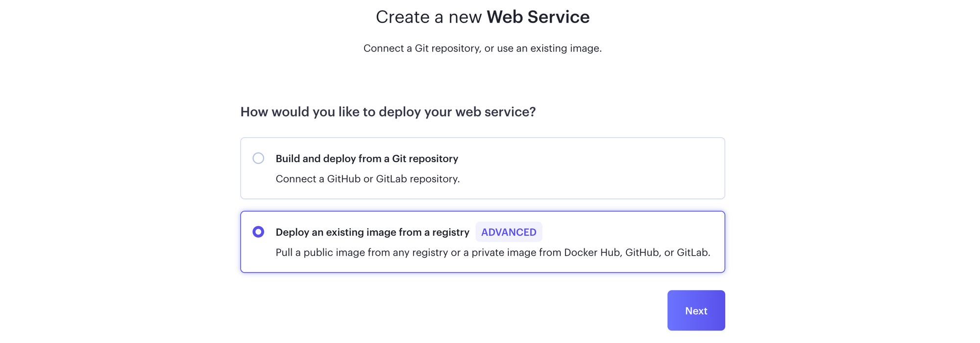
Task: Select the Git repository radio button
Action: coord(258,158)
